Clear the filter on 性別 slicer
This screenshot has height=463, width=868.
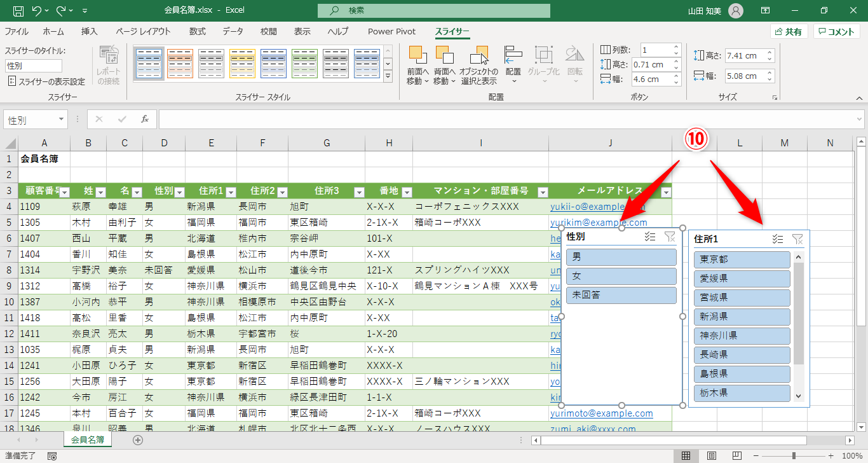tap(670, 237)
